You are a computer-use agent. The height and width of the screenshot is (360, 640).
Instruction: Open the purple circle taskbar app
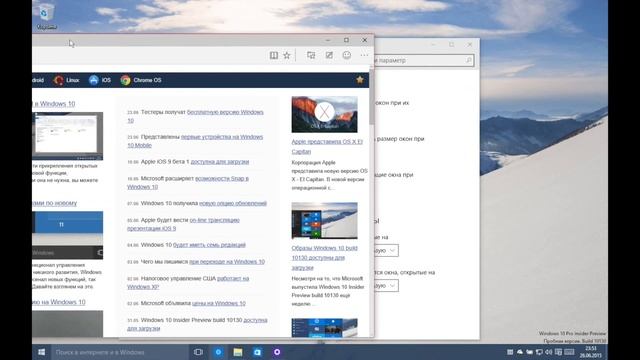tap(277, 352)
